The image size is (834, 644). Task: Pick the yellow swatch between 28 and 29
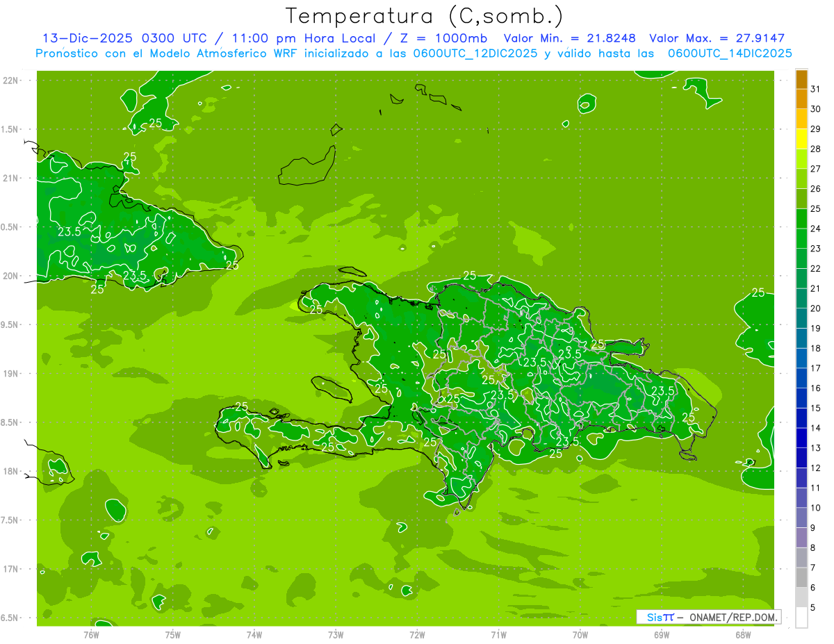(801, 138)
